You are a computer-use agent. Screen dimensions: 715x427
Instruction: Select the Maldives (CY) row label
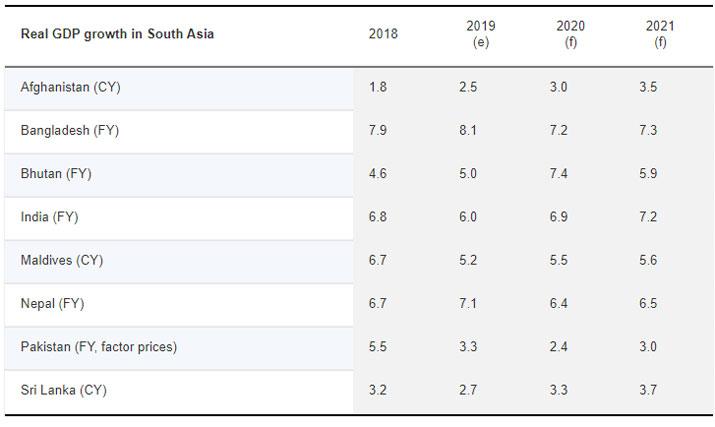click(62, 260)
